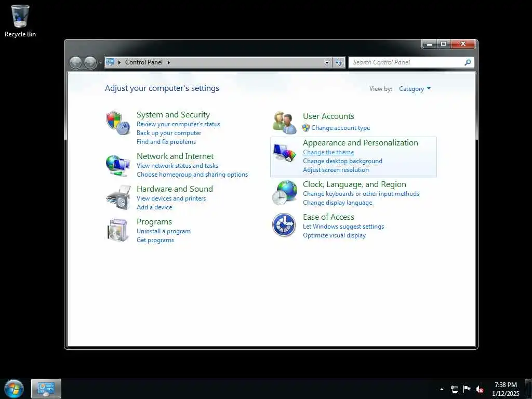Click the taskbar clock showing 7:38 PM

(x=506, y=389)
